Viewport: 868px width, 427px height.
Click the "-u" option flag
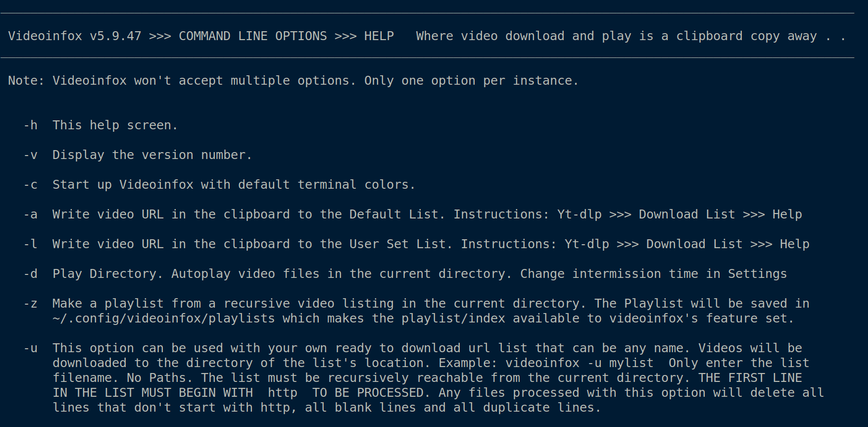[x=30, y=348]
